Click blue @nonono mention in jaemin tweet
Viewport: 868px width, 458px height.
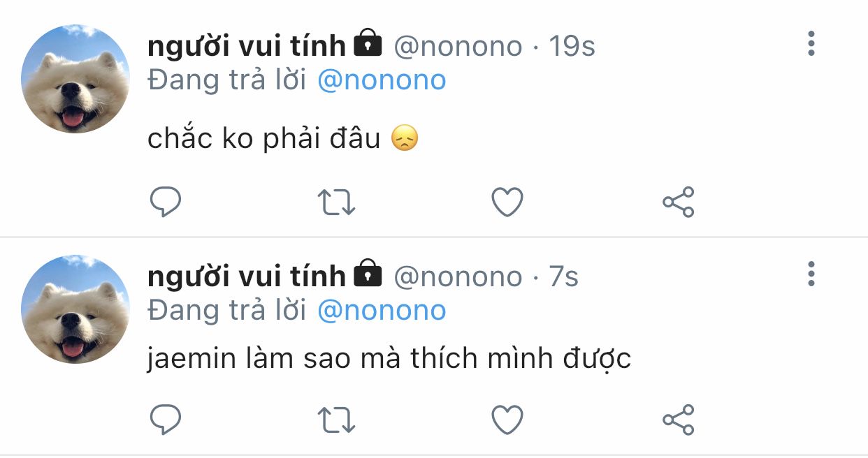point(382,311)
